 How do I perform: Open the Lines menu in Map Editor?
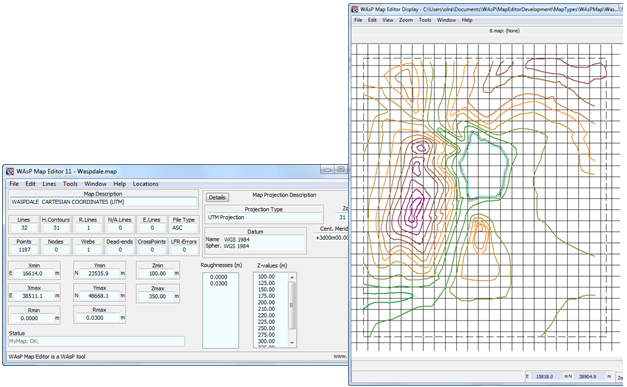49,184
